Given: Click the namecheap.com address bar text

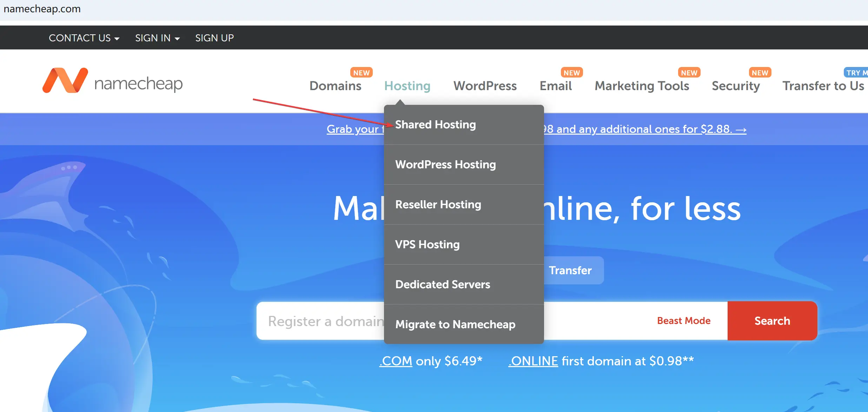Looking at the screenshot, I should point(42,9).
